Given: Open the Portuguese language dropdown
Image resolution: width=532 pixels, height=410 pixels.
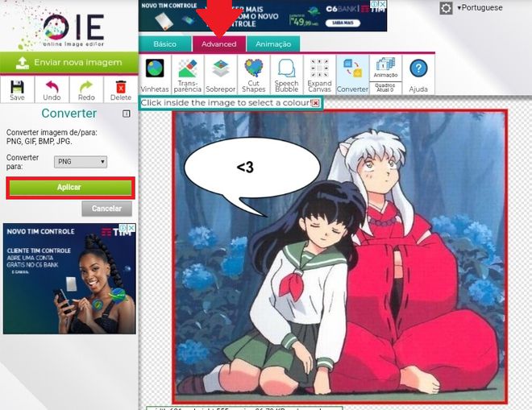Looking at the screenshot, I should coord(480,8).
